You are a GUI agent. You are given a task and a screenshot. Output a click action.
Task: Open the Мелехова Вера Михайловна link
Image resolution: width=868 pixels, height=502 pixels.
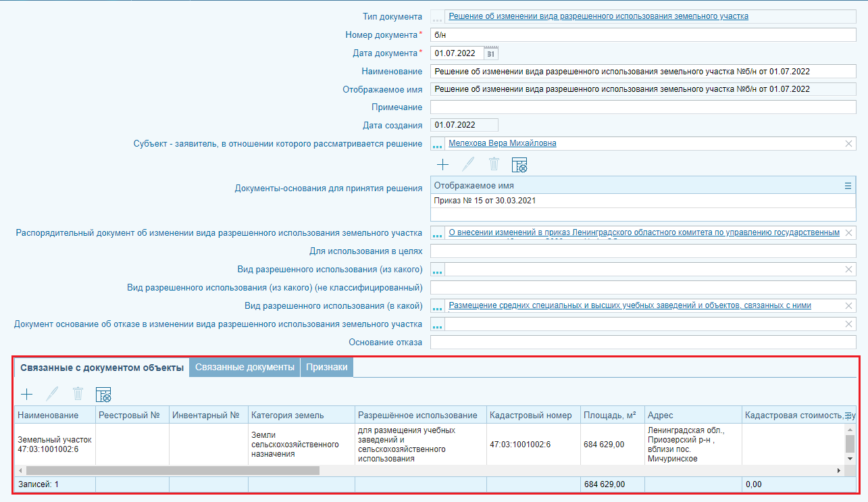pos(502,143)
